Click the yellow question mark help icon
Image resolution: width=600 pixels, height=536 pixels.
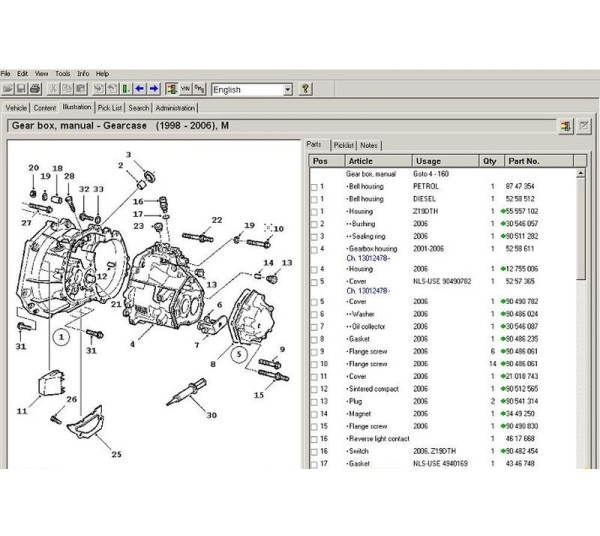[x=305, y=89]
